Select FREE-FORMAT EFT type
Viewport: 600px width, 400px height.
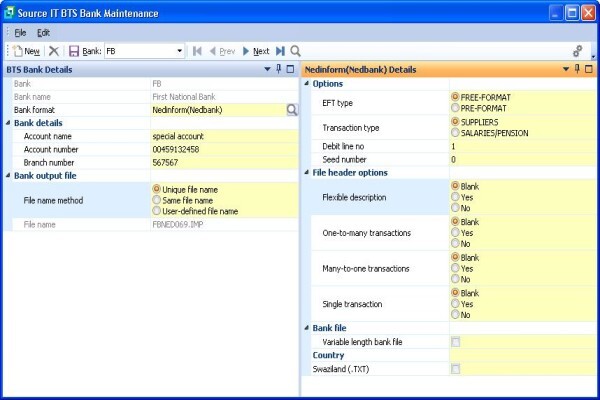click(x=455, y=96)
